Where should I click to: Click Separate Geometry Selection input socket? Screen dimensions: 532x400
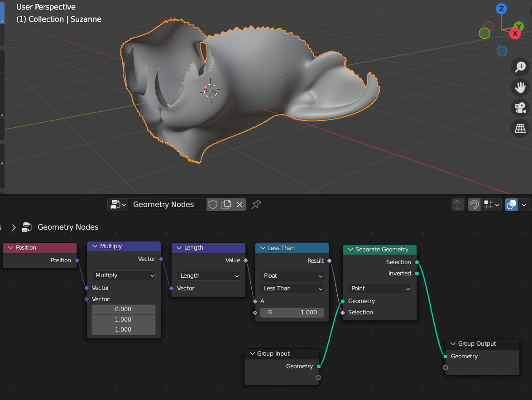click(343, 313)
